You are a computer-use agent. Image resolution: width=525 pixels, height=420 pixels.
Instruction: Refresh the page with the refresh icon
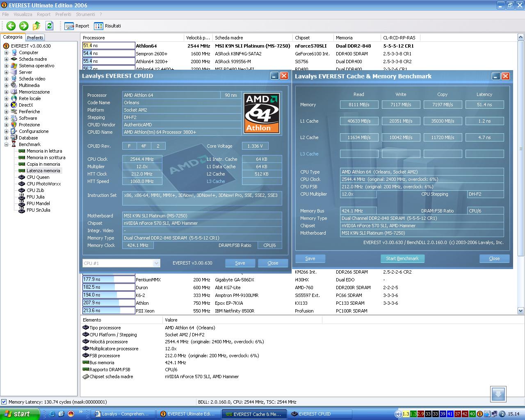pyautogui.click(x=49, y=26)
